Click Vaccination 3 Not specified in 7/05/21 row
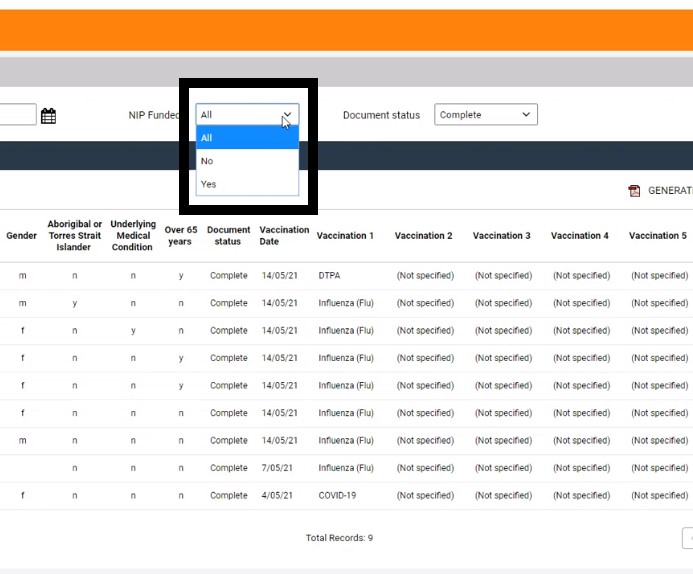Image resolution: width=693 pixels, height=574 pixels. click(503, 468)
